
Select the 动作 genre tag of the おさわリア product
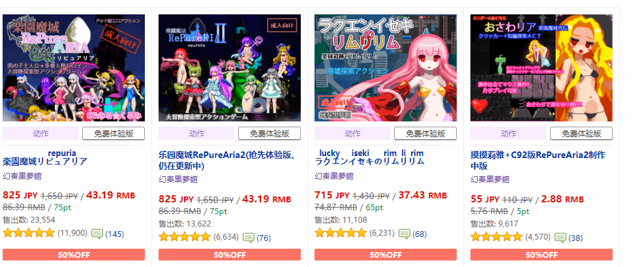[x=508, y=133]
